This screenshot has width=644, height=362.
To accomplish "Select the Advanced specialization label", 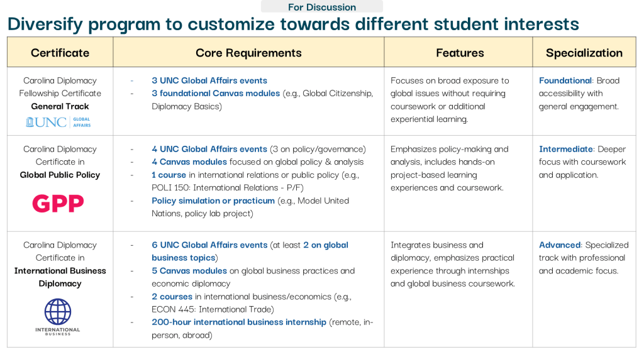I will click(559, 245).
